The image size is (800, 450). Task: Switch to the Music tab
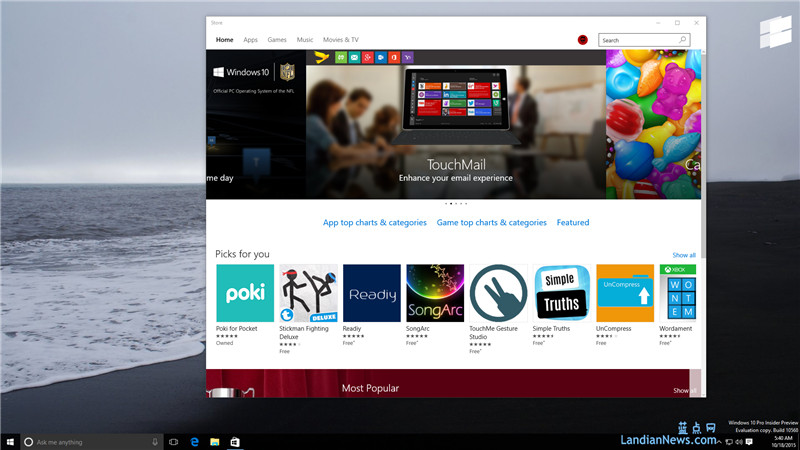(x=305, y=40)
